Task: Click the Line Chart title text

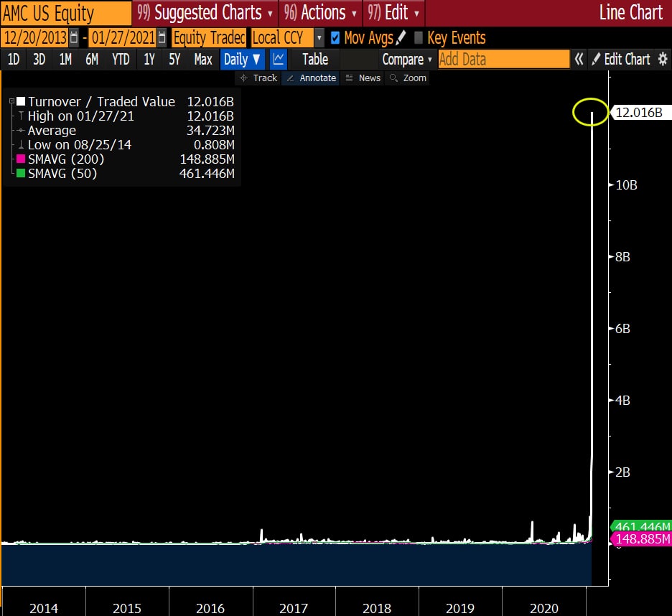Action: (x=631, y=13)
